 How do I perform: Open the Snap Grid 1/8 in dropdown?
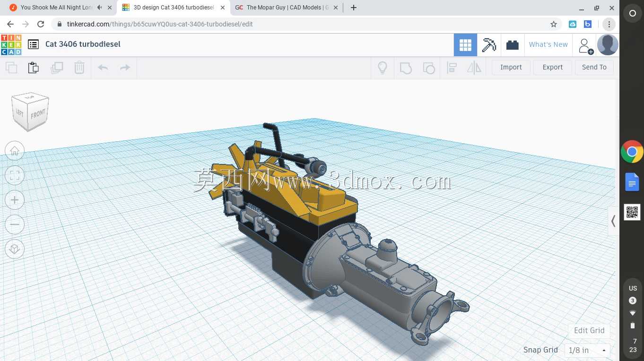[587, 350]
